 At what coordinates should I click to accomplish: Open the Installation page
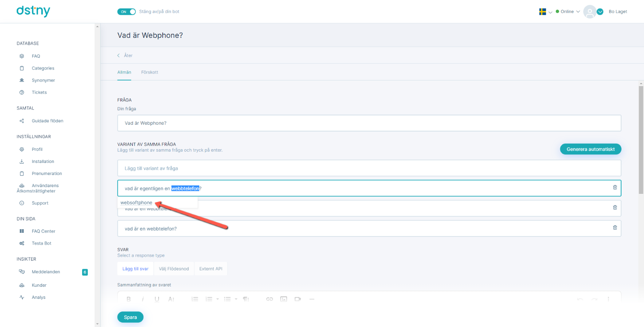pyautogui.click(x=43, y=162)
